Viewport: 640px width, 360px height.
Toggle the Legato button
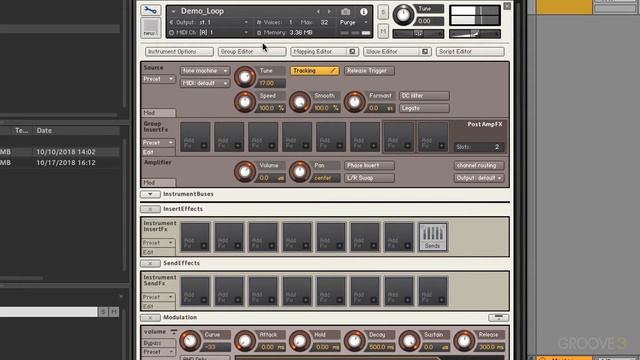pyautogui.click(x=424, y=108)
